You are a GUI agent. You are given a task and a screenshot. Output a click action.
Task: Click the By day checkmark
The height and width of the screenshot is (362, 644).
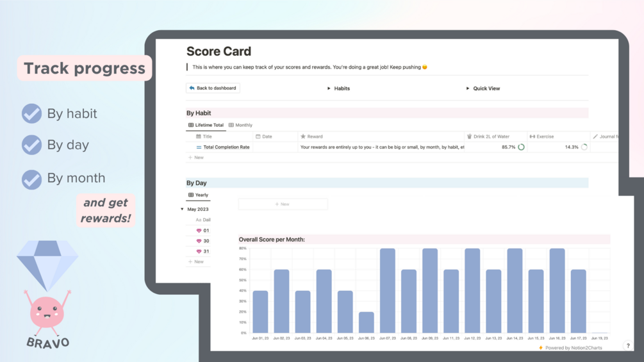(31, 144)
